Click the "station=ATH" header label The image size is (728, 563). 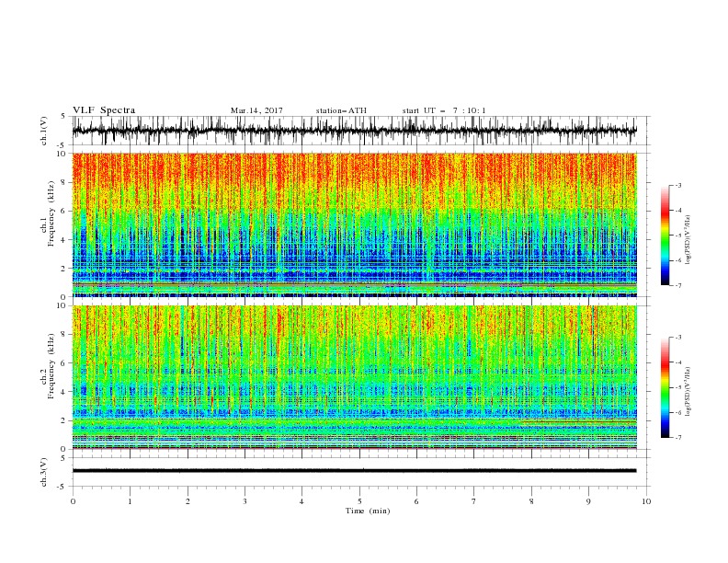pyautogui.click(x=341, y=110)
